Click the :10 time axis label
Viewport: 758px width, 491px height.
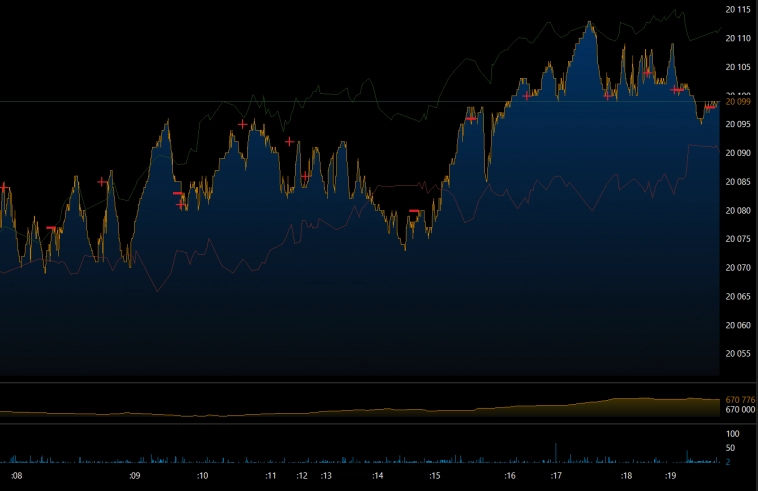pos(202,476)
